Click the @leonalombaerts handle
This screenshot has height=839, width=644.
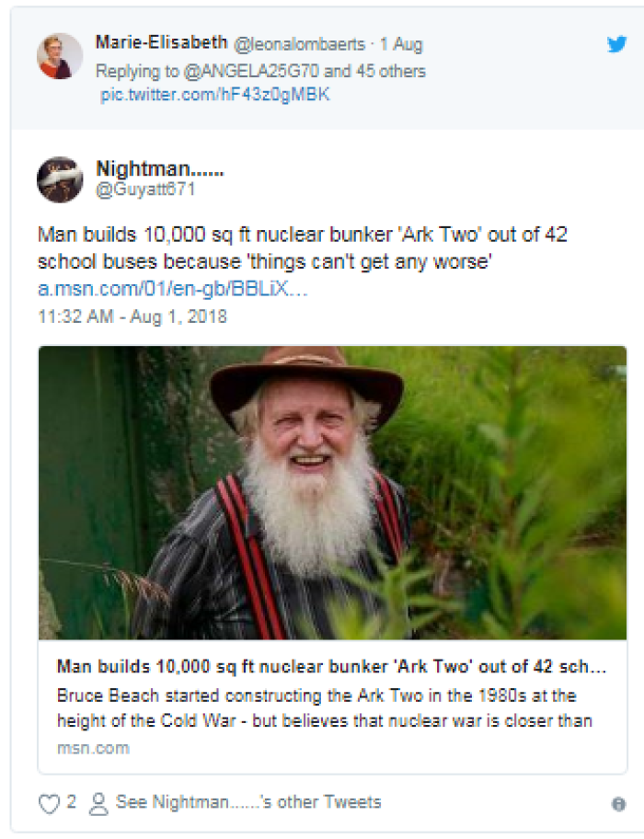(300, 44)
